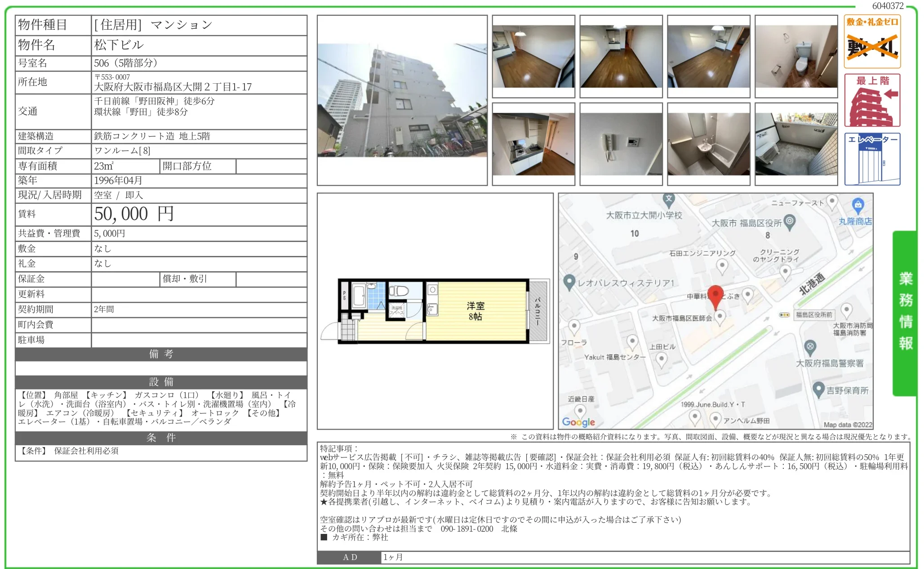This screenshot has height=569, width=924.
Task: Click the Google logo on the map
Action: coord(578,422)
